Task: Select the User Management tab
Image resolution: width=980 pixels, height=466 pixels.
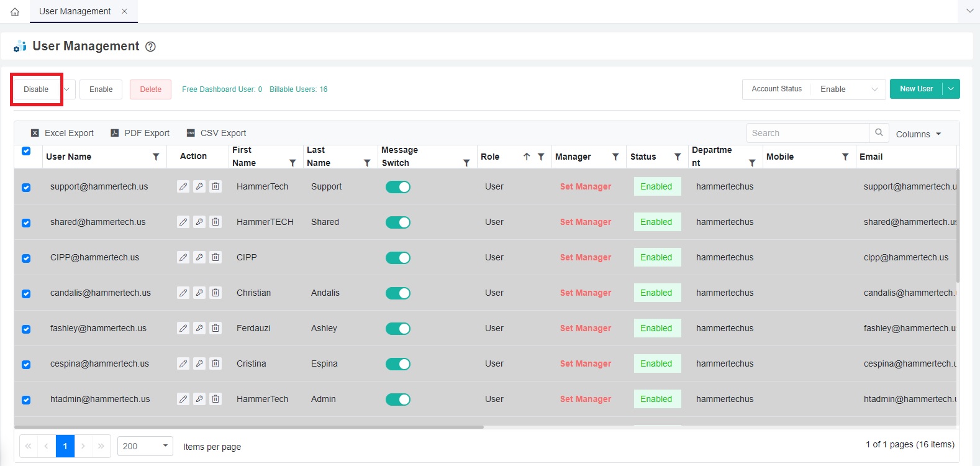Action: 75,11
